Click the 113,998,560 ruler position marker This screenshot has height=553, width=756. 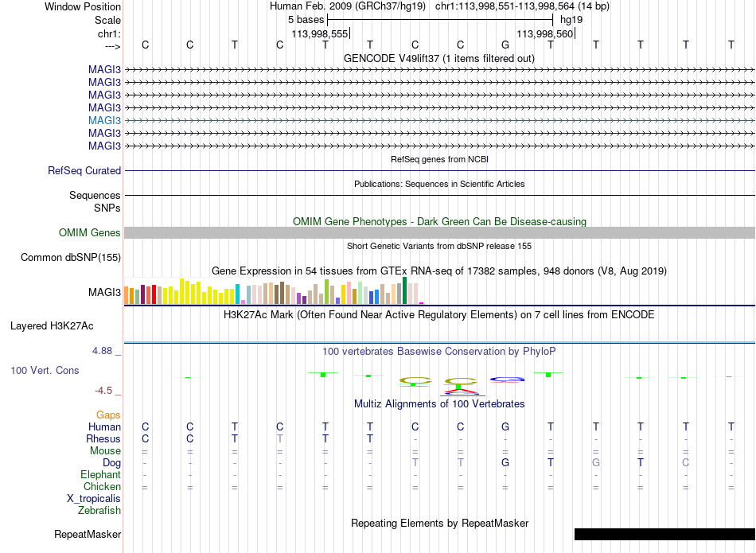click(x=545, y=33)
